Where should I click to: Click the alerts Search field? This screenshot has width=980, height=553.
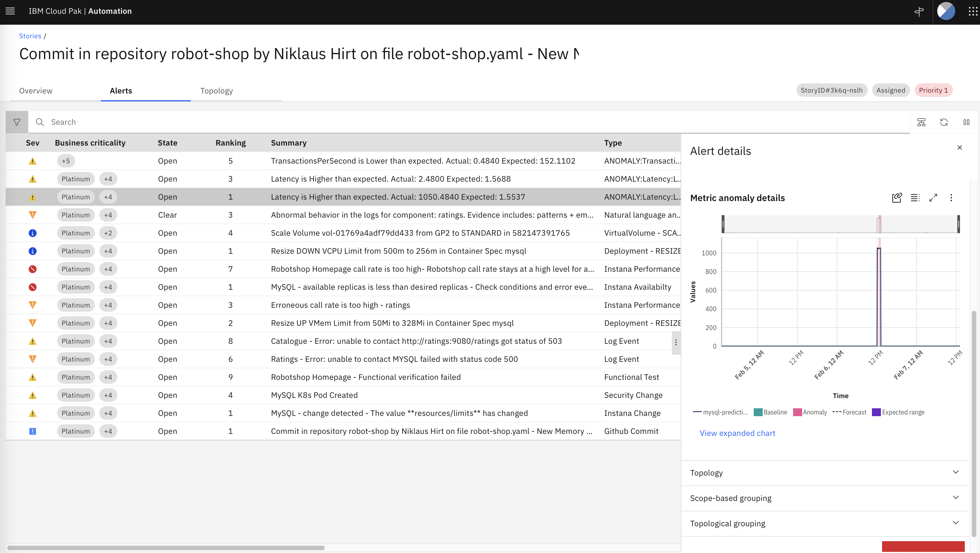[x=469, y=122]
